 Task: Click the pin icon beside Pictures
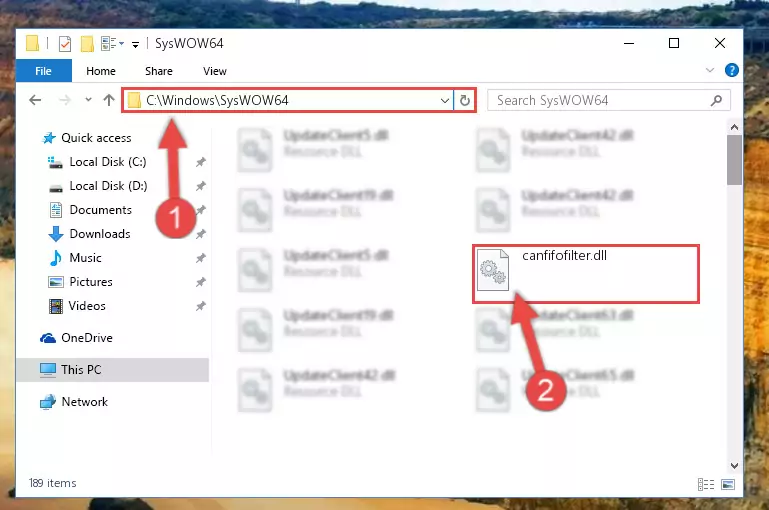[x=201, y=282]
